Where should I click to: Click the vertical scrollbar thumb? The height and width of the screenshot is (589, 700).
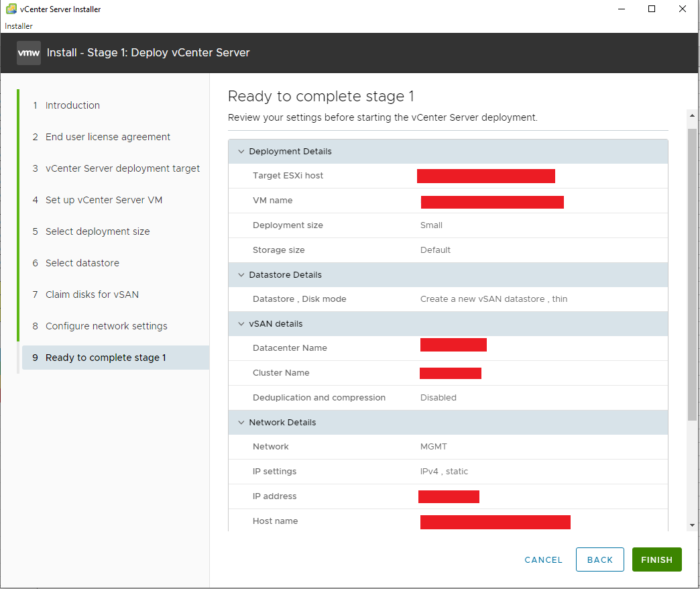(692, 274)
